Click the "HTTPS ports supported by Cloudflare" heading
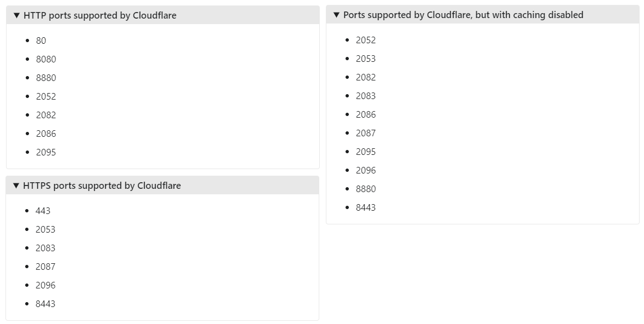Screen dimensions: 644x324 click(x=102, y=186)
